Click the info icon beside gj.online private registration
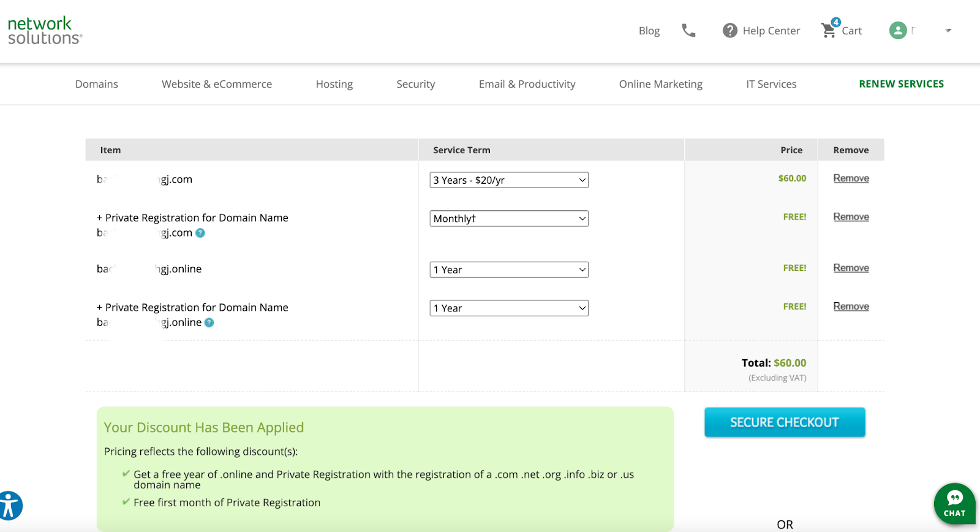 click(x=209, y=322)
